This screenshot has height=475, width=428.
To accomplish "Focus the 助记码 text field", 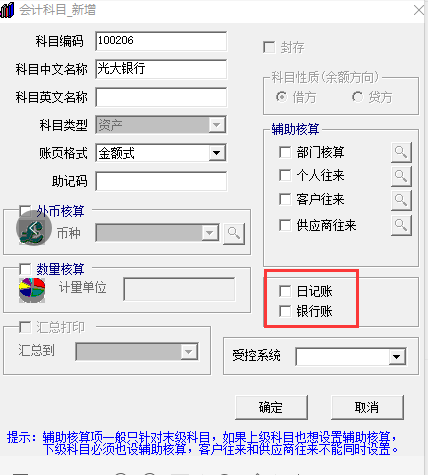I will click(161, 181).
